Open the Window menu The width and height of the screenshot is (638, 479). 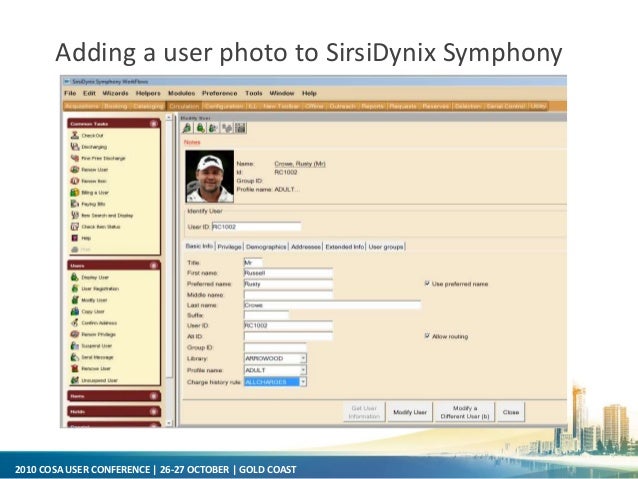[x=282, y=93]
